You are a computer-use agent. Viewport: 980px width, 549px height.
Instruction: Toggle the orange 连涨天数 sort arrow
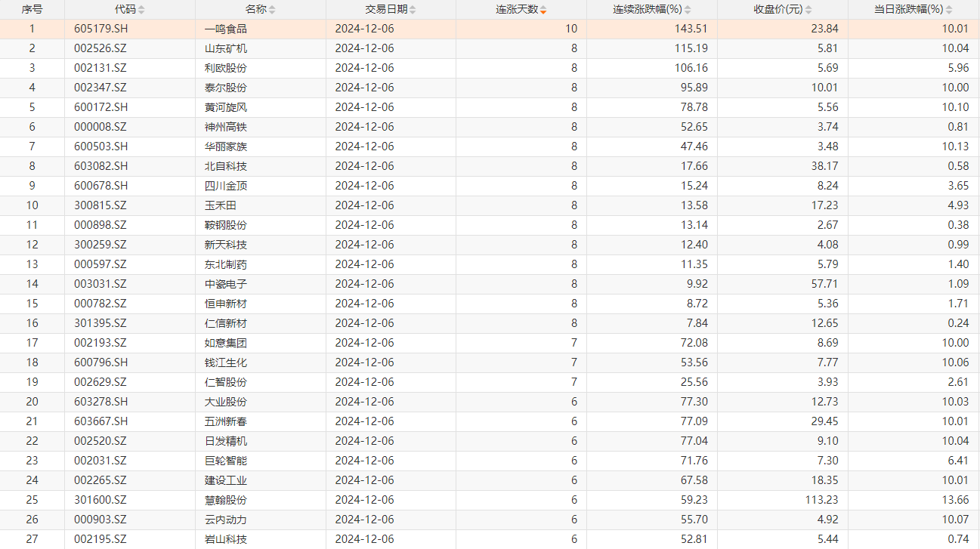[543, 10]
